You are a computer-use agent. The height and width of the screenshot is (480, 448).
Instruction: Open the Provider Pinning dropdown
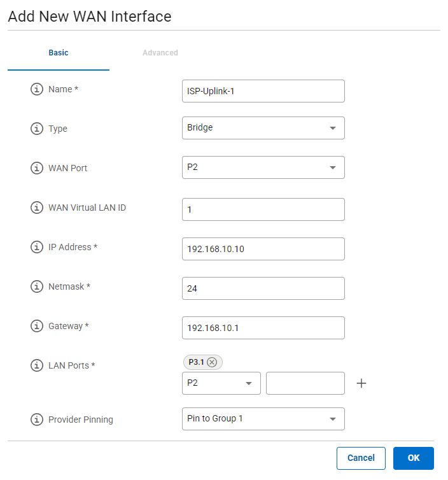[263, 419]
